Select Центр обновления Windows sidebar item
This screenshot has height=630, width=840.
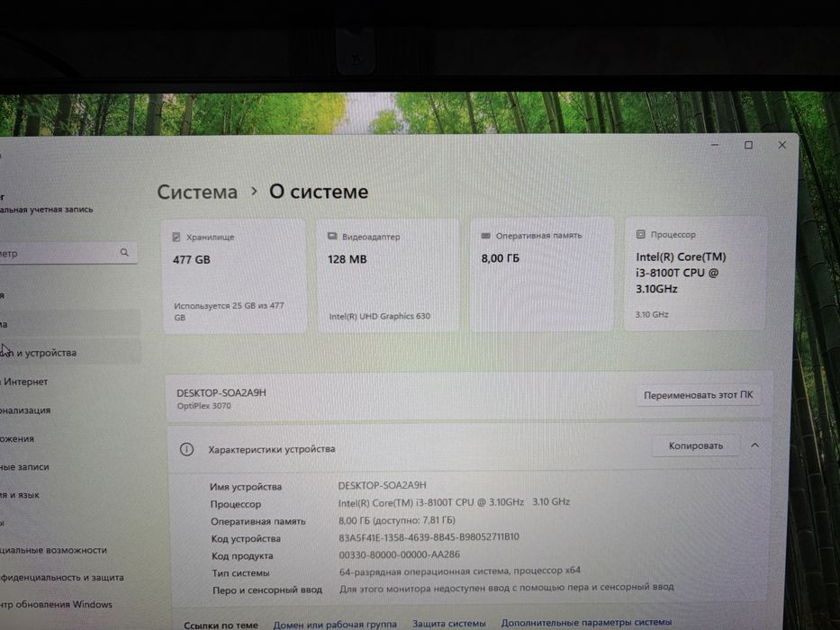[69, 604]
